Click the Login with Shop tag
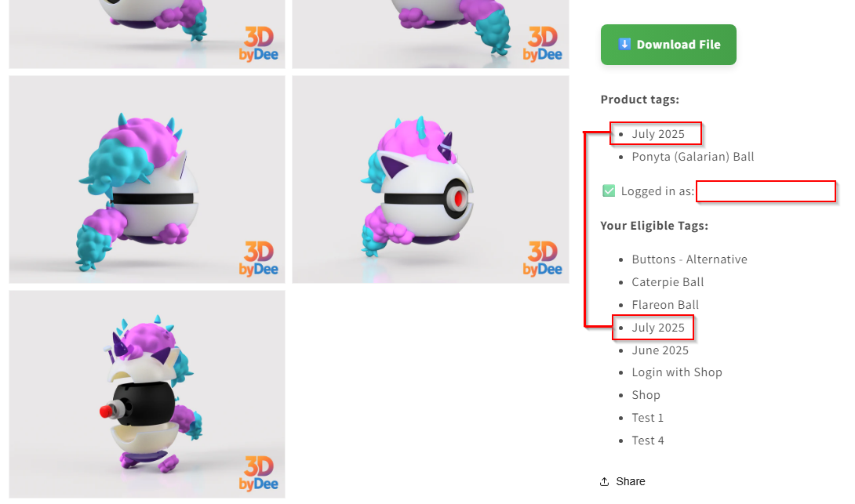 coord(677,372)
